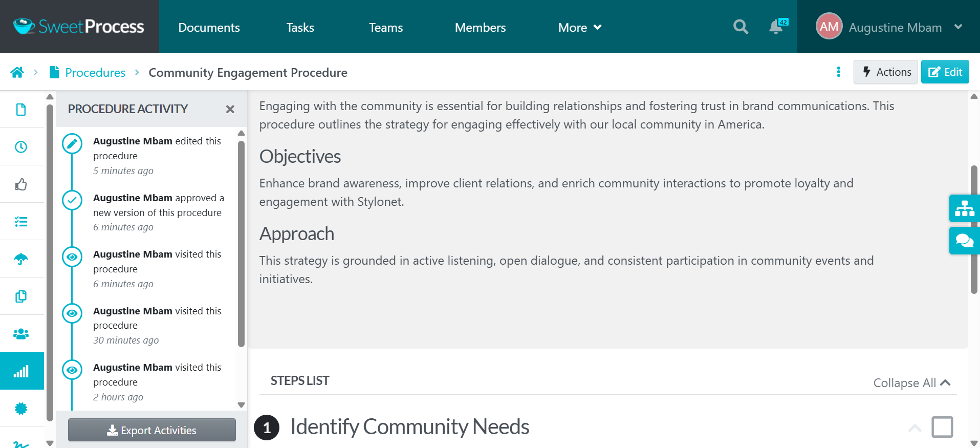Open the Documents menu

pyautogui.click(x=209, y=27)
